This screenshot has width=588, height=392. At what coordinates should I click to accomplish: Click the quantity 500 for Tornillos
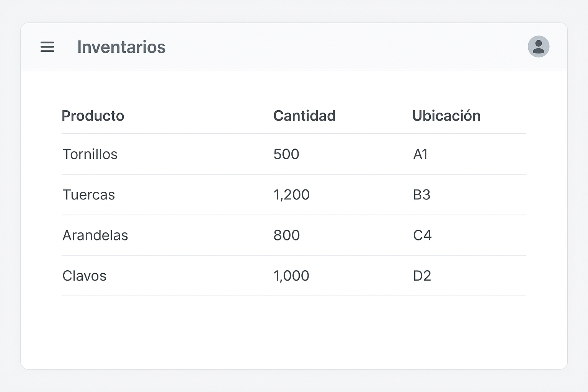coord(286,154)
